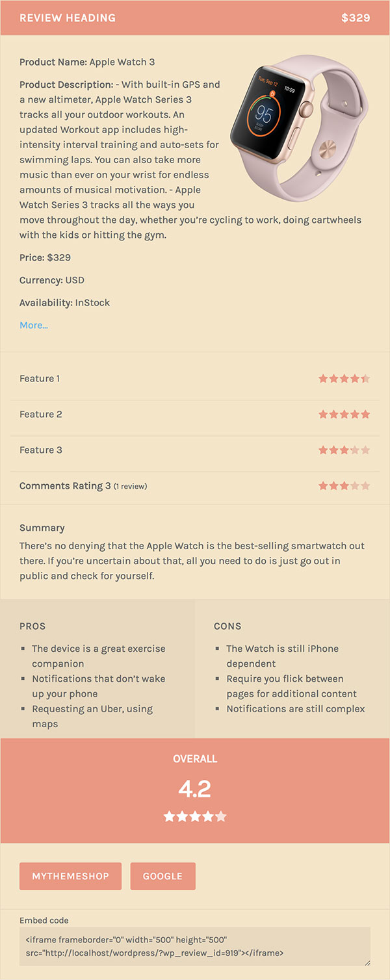Click the textarea resize handle corner
This screenshot has width=390, height=980.
pyautogui.click(x=367, y=962)
